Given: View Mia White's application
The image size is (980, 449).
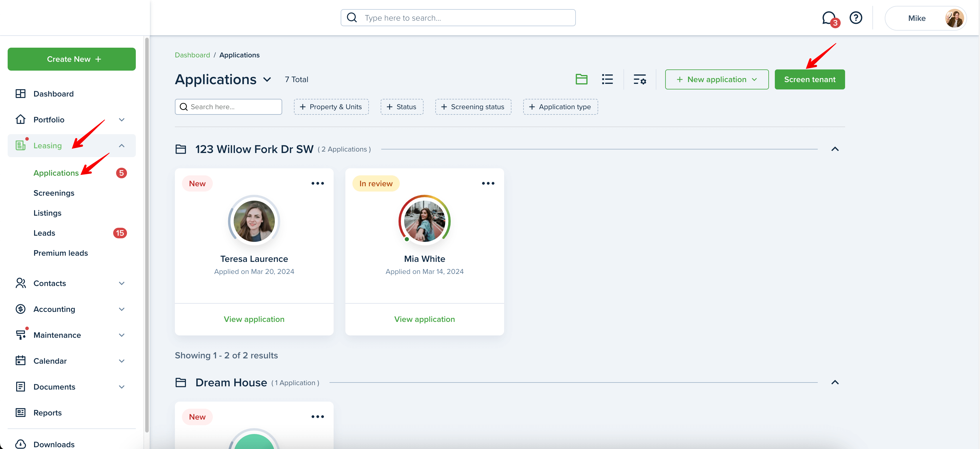Looking at the screenshot, I should point(424,319).
